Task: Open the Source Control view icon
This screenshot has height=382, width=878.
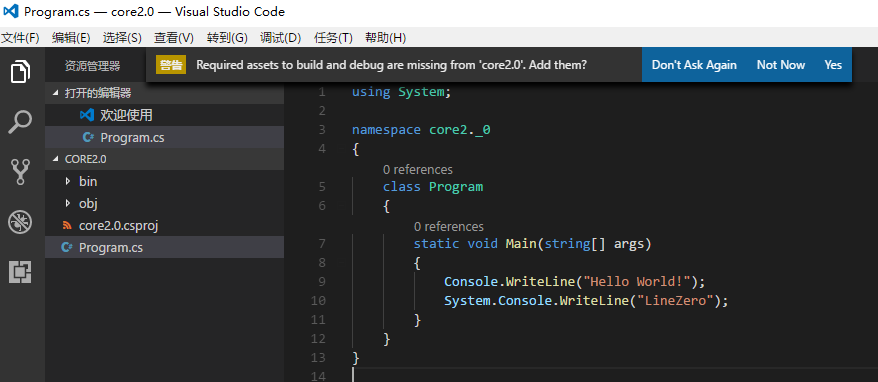Action: click(x=20, y=172)
